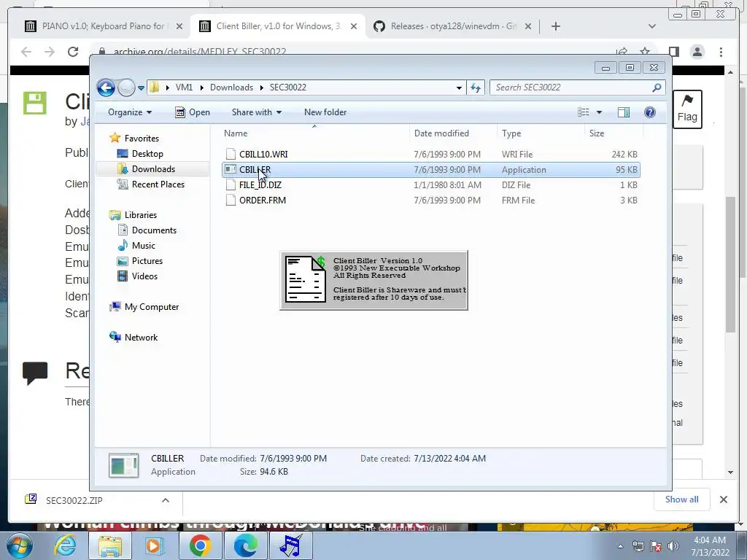747x560 pixels.
Task: Sort files by Date modified column
Action: pos(441,133)
